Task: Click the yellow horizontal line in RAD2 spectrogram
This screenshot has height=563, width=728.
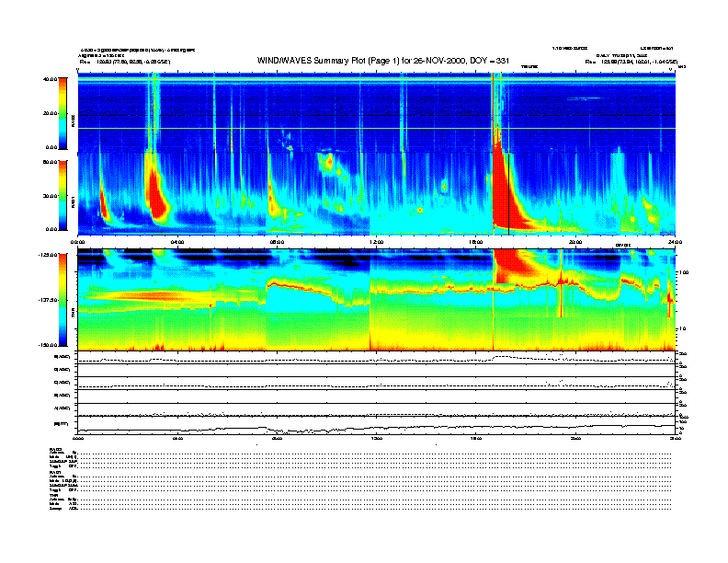Action: (377, 128)
